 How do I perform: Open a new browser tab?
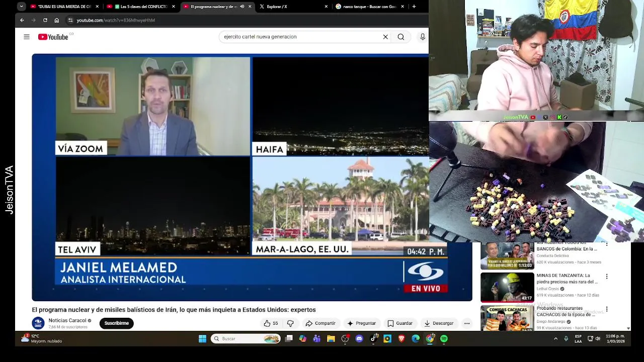[x=414, y=7]
